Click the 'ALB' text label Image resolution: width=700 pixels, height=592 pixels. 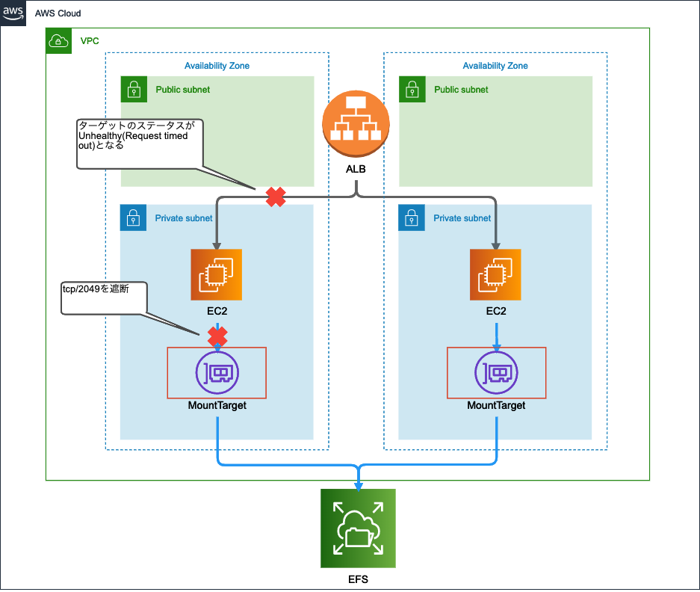coord(356,169)
